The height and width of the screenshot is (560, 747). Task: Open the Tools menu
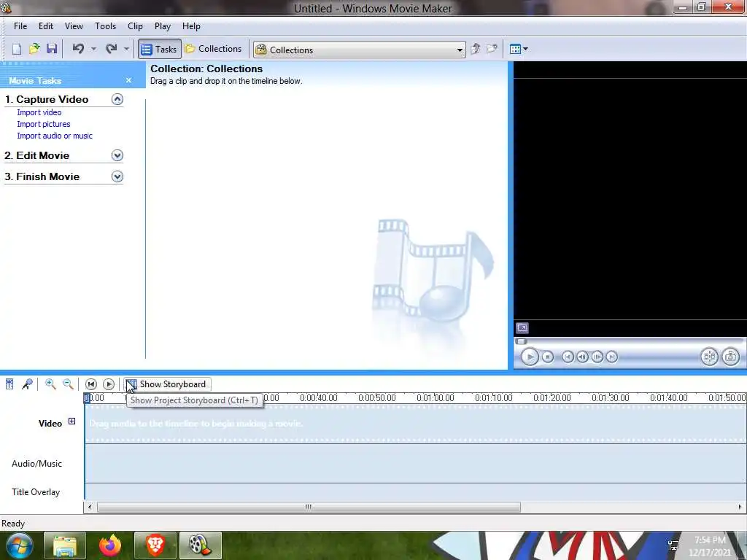tap(105, 26)
